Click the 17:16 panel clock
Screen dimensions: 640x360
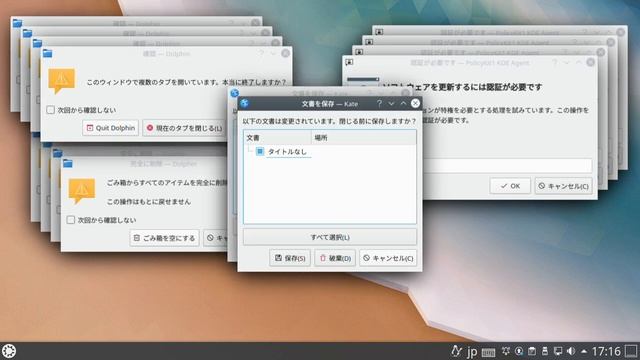click(606, 351)
